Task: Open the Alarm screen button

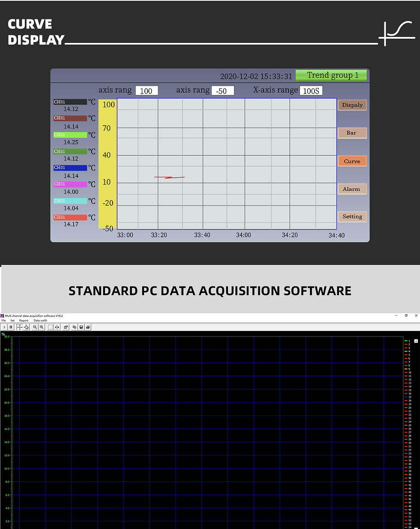Action: tap(352, 189)
